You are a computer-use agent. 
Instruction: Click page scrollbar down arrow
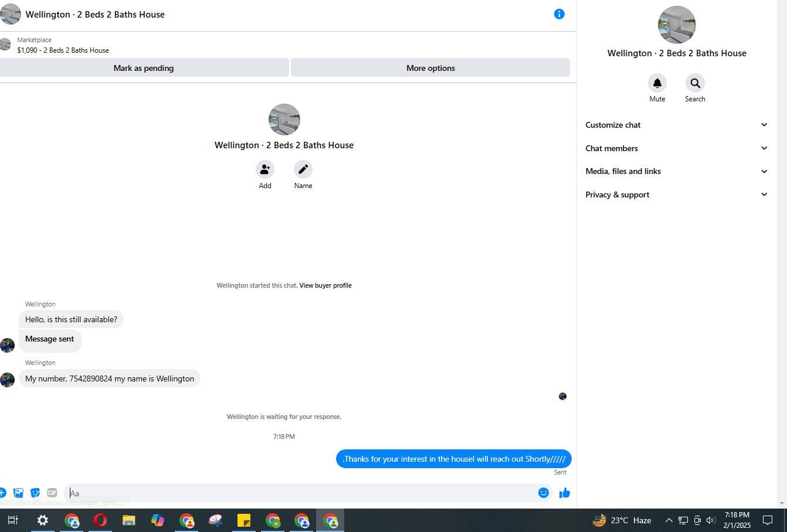click(x=782, y=503)
